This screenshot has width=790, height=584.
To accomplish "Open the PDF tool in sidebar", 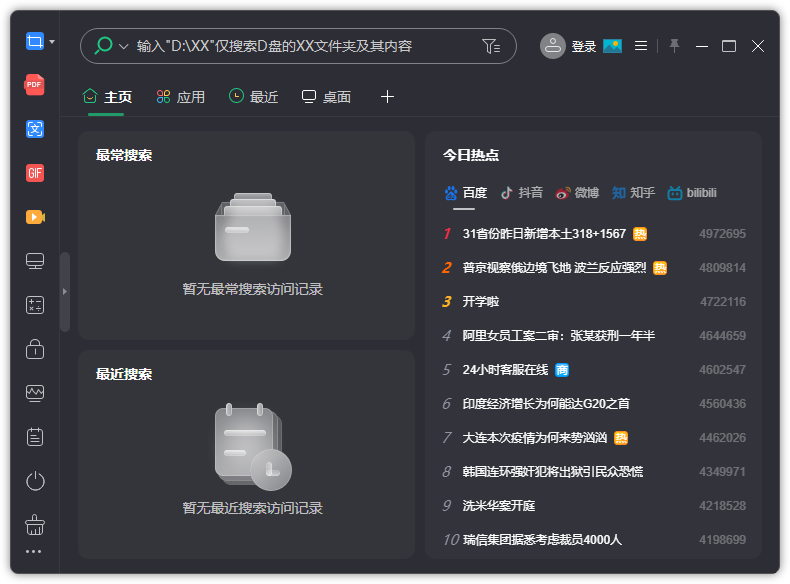I will point(35,85).
